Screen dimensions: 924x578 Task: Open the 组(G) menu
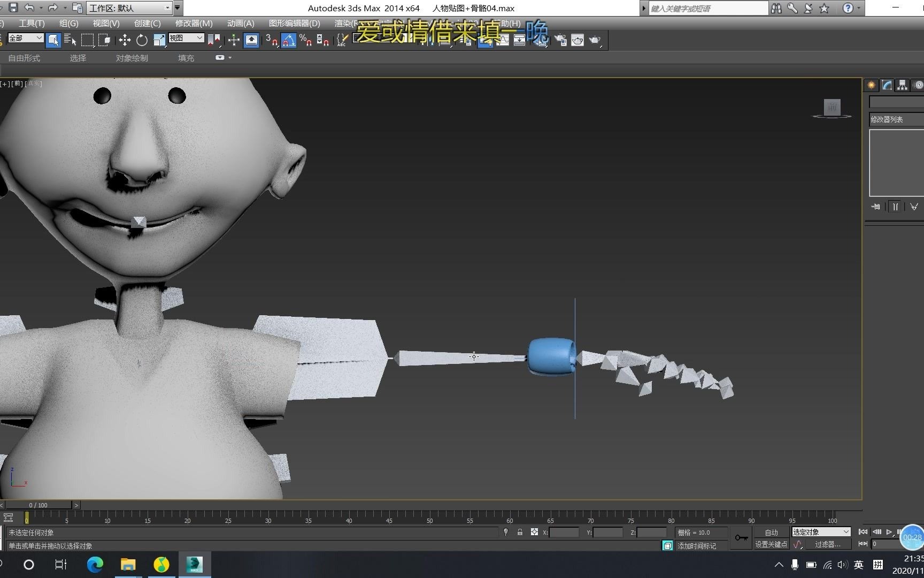coord(68,24)
